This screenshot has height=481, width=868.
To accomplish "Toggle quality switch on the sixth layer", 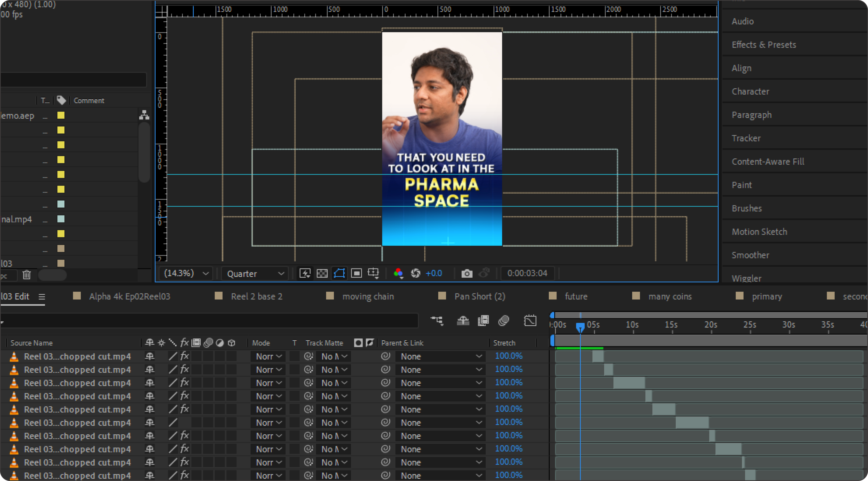I will 173,423.
